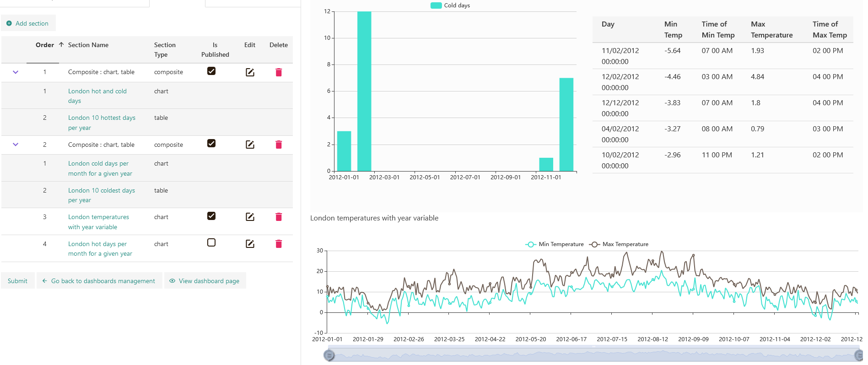
Task: Delete London hot days per month section
Action: pos(279,244)
